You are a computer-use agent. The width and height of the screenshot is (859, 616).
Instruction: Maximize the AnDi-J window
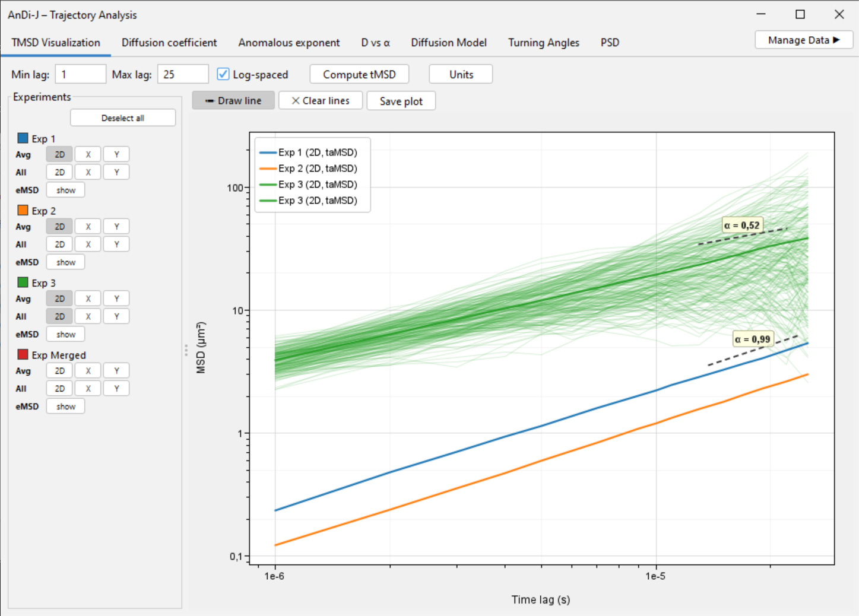point(800,14)
